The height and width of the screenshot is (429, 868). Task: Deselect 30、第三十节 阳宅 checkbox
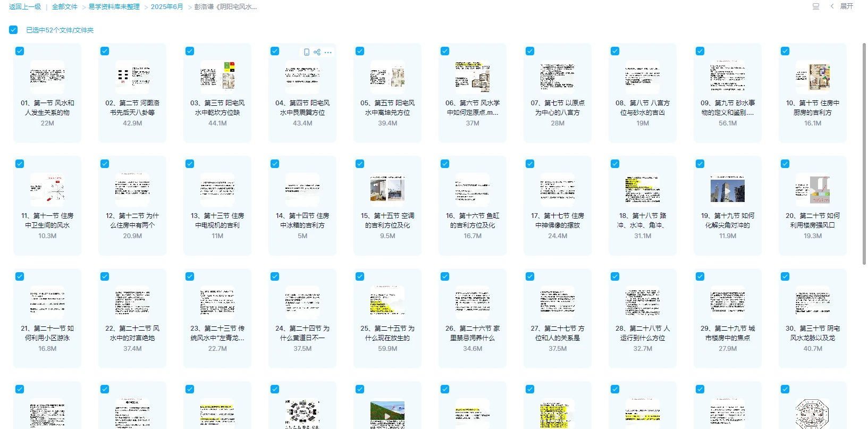click(785, 276)
